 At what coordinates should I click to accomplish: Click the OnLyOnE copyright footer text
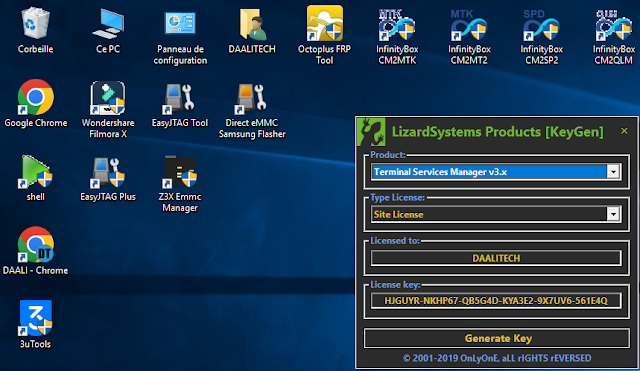(x=497, y=358)
